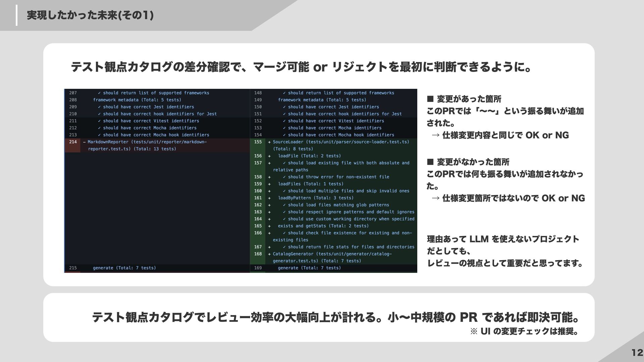Click 'loadByPattern (Total: 3 tests)' line

click(315, 198)
